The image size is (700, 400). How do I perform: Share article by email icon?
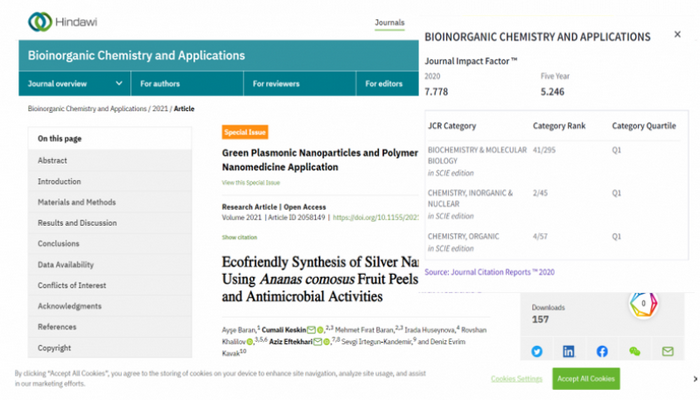pos(667,352)
